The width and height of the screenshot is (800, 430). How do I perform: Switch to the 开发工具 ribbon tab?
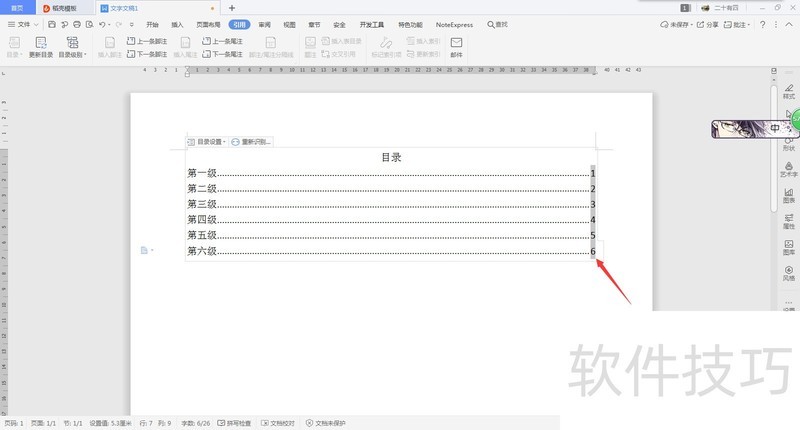coord(372,24)
